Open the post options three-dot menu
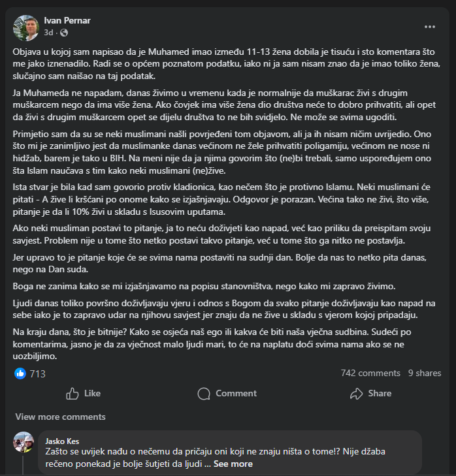This screenshot has height=476, width=456. [x=429, y=27]
